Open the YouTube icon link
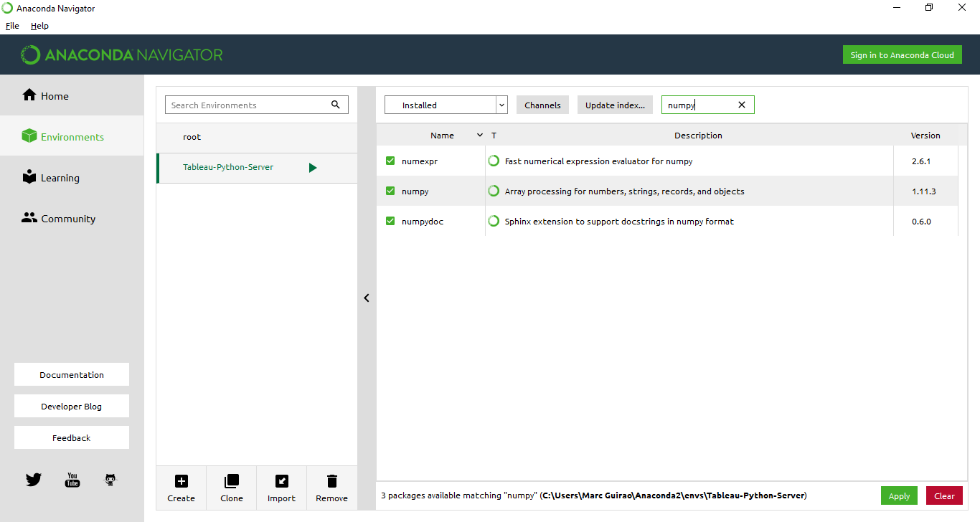The image size is (980, 522). tap(72, 480)
